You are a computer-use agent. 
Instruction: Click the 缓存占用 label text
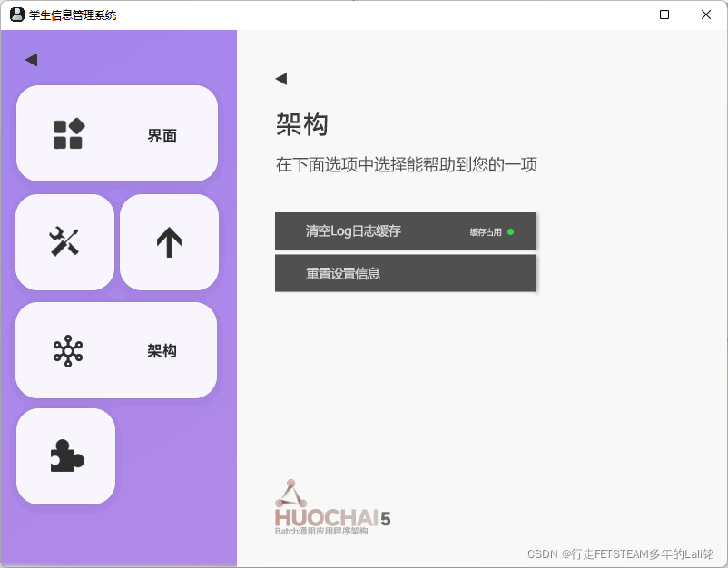[x=486, y=232]
